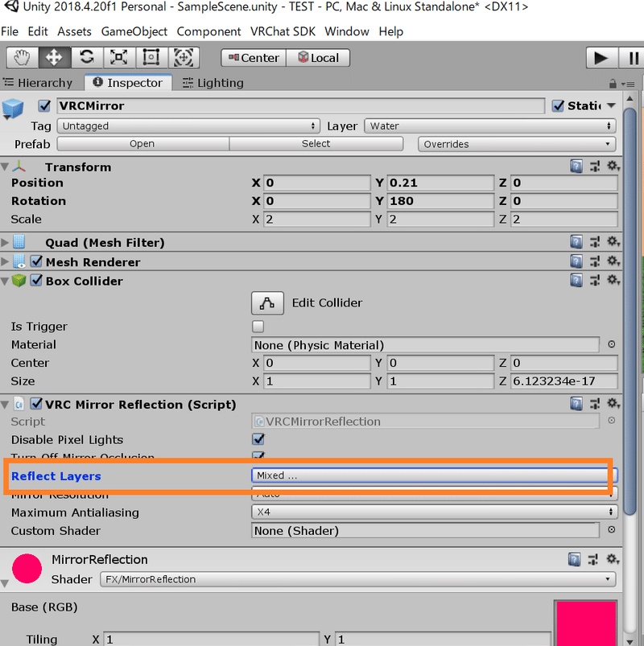Open the Component menu
Screen dimensions: 644x646
tap(208, 31)
